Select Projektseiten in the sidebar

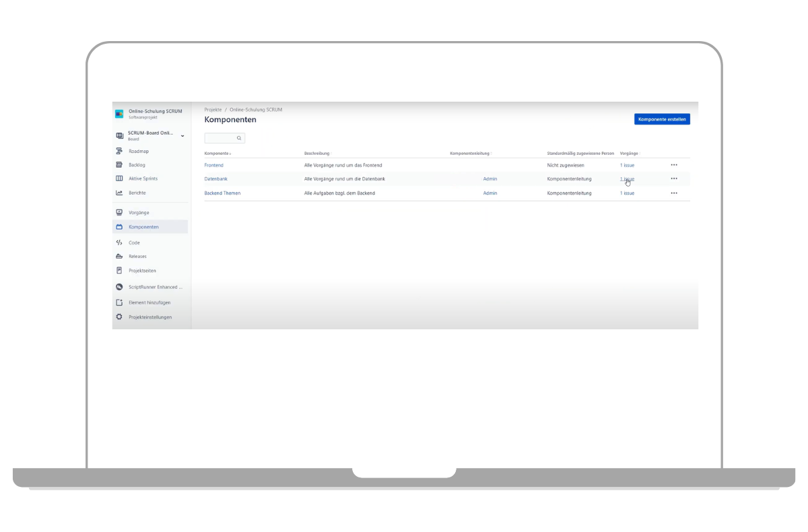(x=142, y=271)
